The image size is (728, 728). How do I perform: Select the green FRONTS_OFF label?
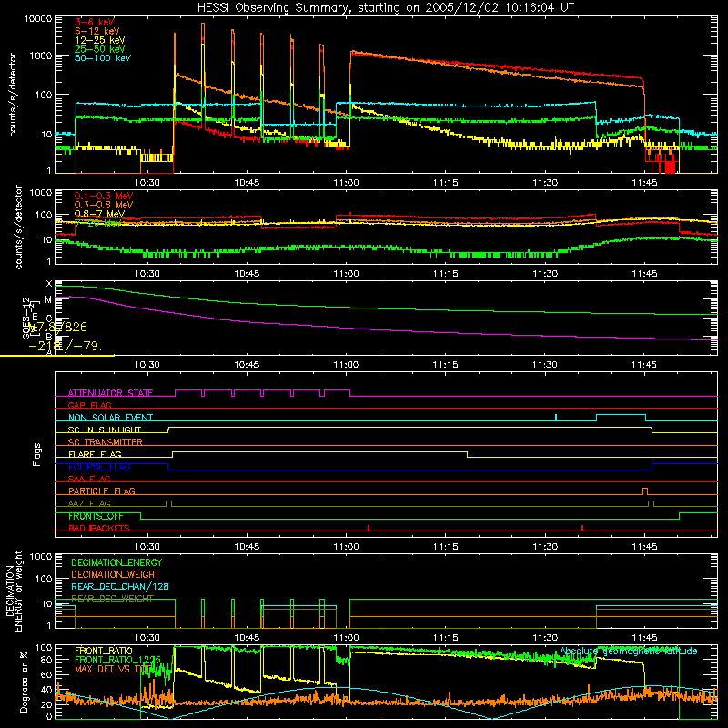pyautogui.click(x=96, y=516)
